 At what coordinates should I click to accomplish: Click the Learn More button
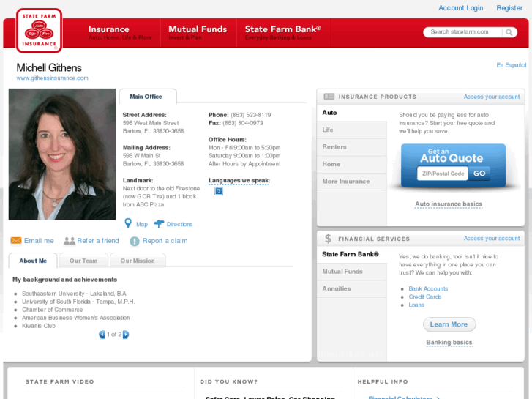(x=449, y=324)
